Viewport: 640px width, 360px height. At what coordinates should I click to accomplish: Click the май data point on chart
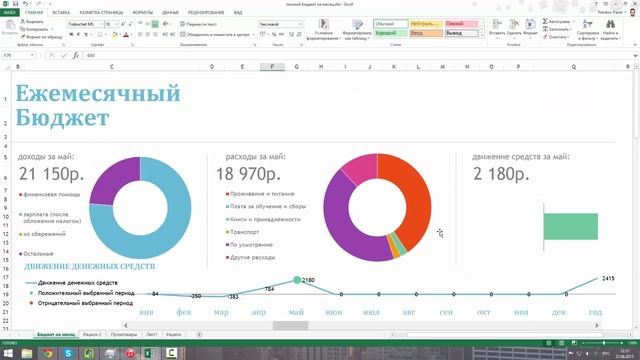297,280
